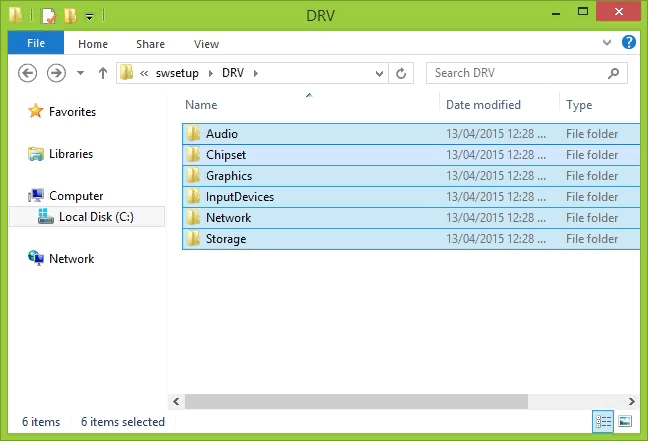The image size is (648, 441).
Task: Switch to the Home ribbon tab
Action: (x=93, y=44)
